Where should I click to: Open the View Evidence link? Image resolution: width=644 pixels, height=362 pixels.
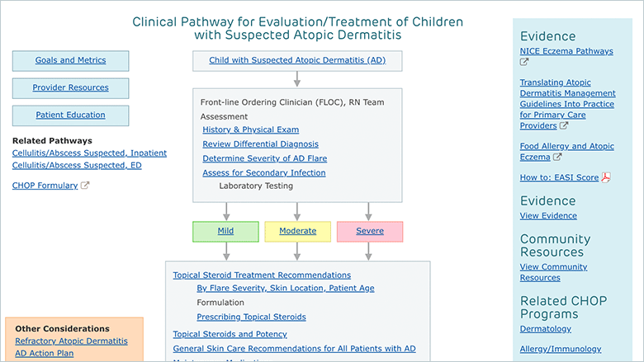point(548,216)
